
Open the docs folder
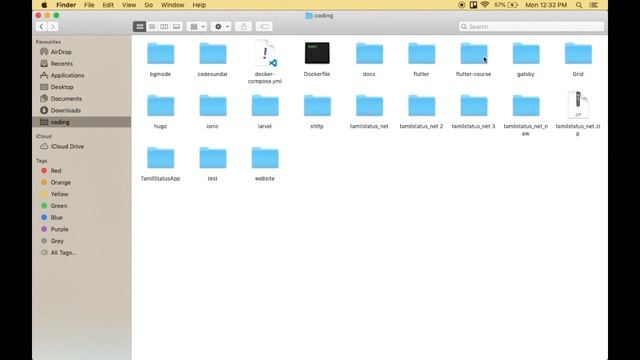click(x=369, y=53)
